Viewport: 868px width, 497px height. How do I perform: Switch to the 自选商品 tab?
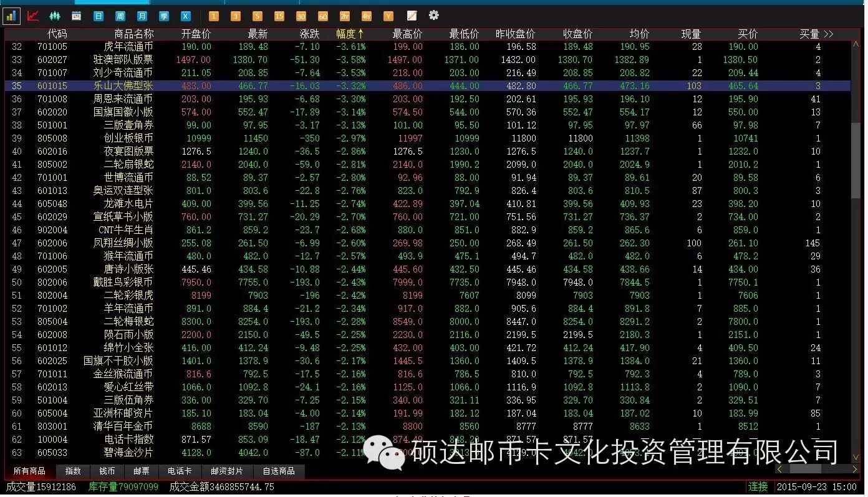pos(279,471)
